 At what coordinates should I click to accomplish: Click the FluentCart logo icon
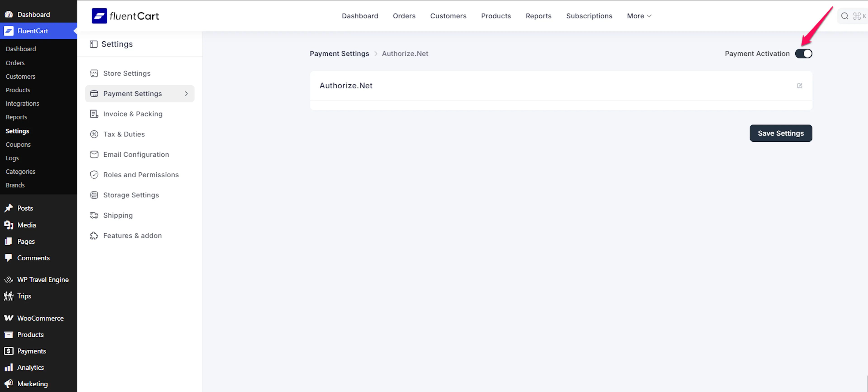[99, 16]
